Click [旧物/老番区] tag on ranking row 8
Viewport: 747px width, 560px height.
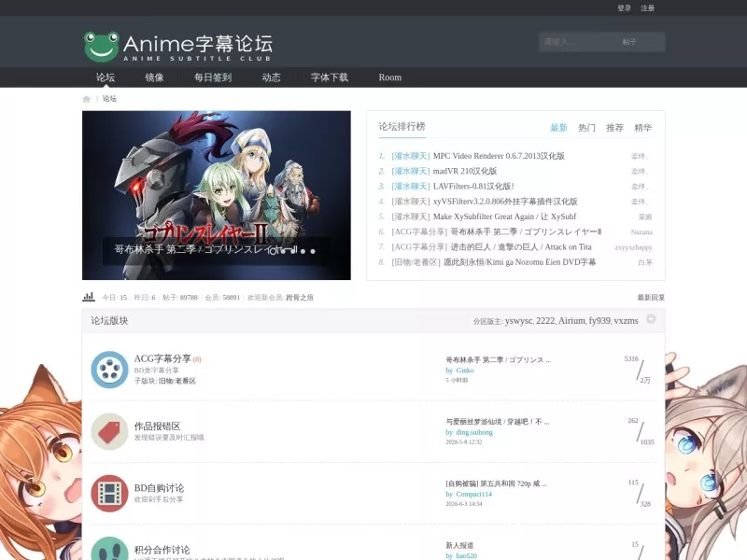coord(416,262)
